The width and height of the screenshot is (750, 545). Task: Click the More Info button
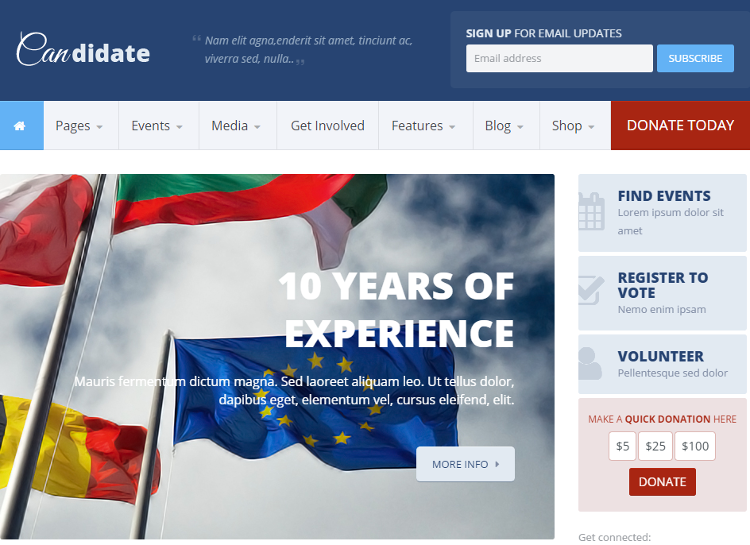pyautogui.click(x=465, y=464)
